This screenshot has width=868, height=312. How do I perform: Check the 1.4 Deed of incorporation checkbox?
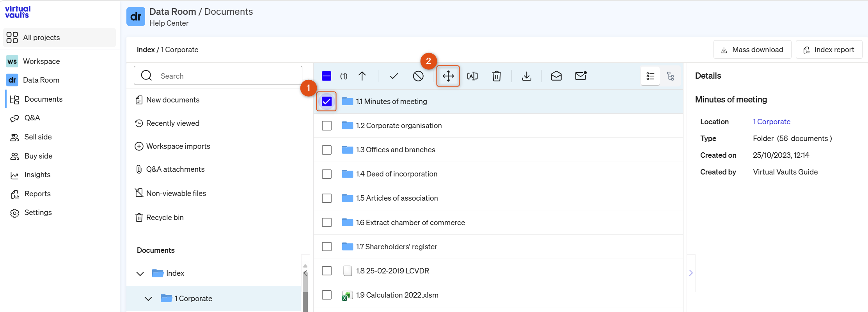coord(327,174)
